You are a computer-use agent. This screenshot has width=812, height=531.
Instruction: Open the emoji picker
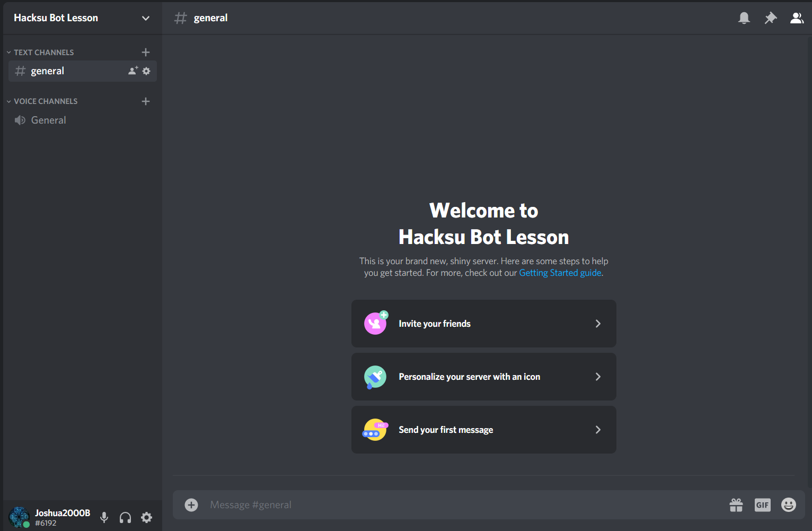click(x=789, y=504)
